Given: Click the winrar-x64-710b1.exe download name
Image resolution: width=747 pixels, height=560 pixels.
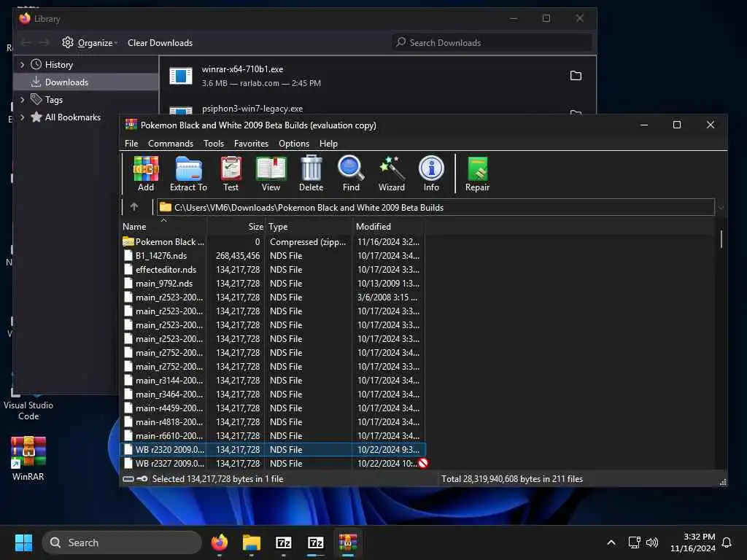Looking at the screenshot, I should [x=242, y=69].
